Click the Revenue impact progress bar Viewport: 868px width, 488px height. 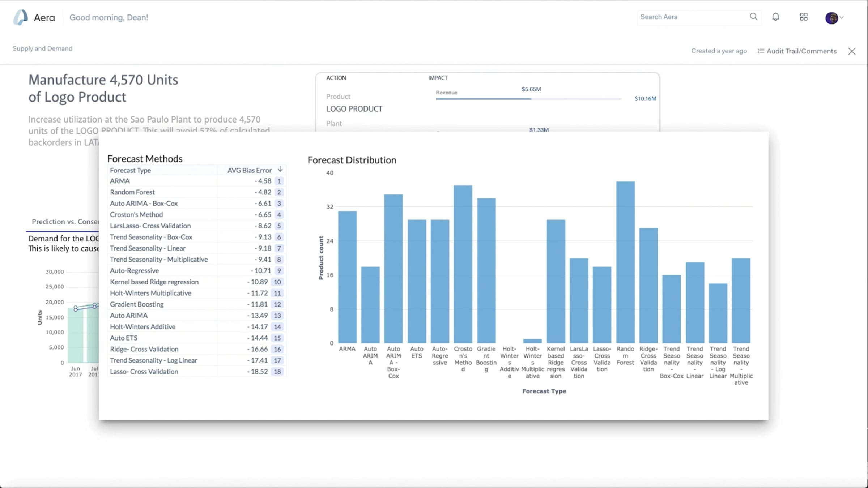528,98
